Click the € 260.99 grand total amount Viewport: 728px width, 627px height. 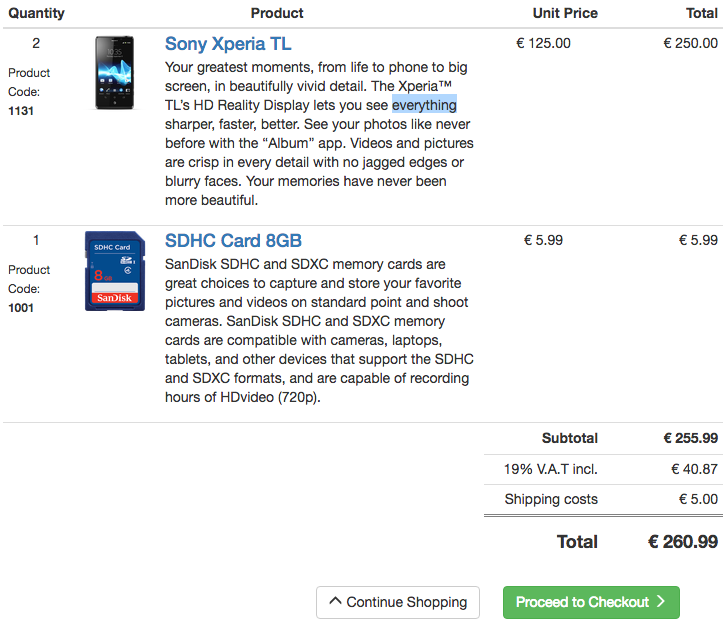(683, 542)
